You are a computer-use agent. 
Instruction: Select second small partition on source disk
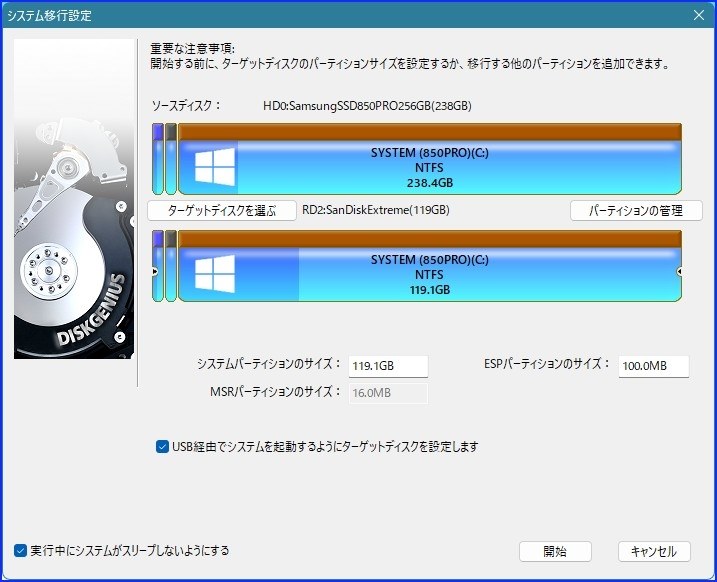[171, 159]
